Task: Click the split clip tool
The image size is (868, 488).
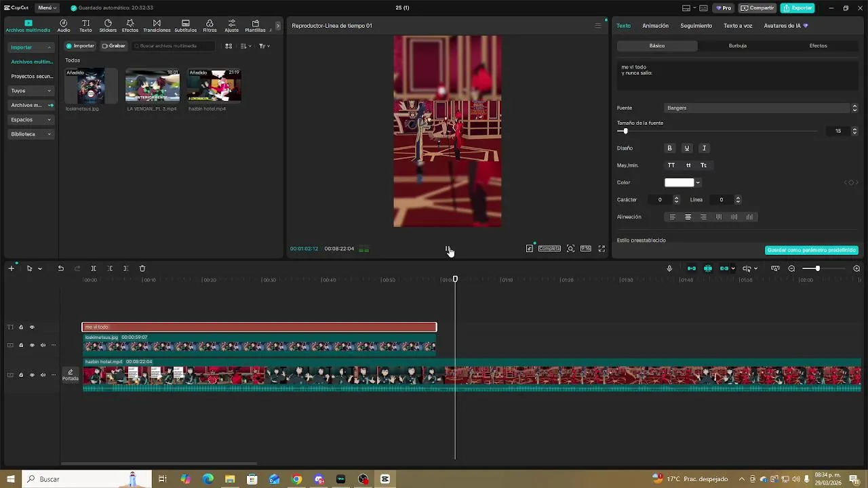Action: click(94, 268)
